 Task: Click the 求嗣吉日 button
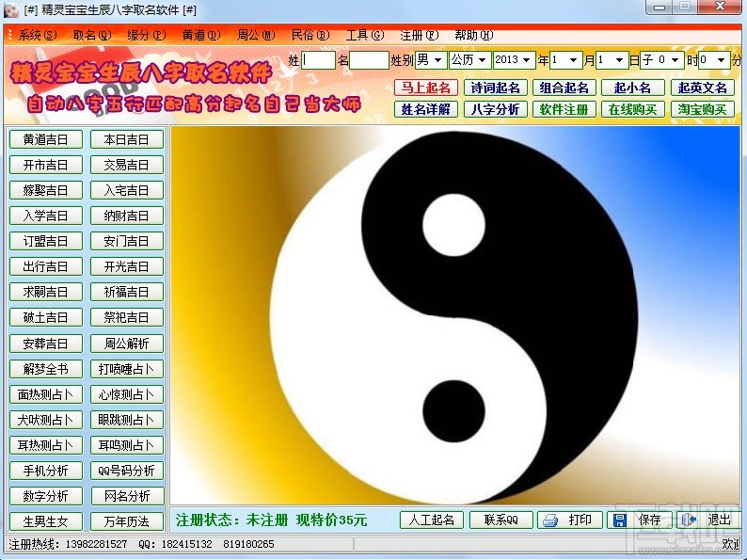click(x=46, y=292)
